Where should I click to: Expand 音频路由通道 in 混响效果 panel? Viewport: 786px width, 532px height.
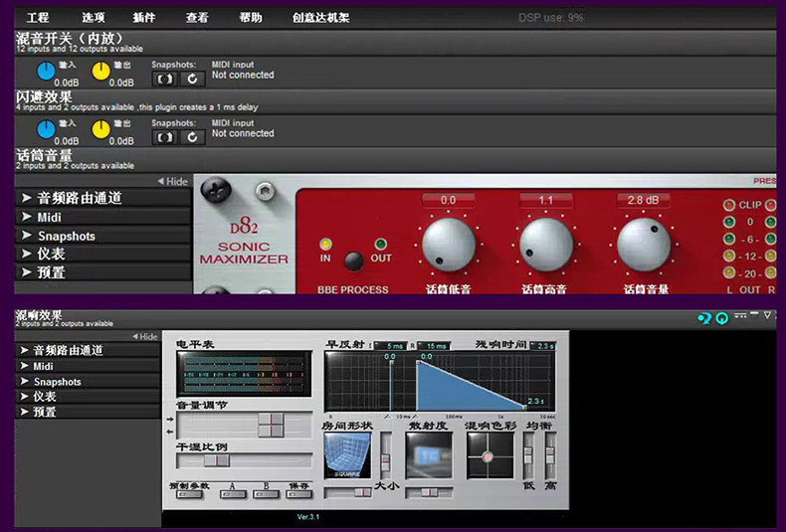click(88, 350)
